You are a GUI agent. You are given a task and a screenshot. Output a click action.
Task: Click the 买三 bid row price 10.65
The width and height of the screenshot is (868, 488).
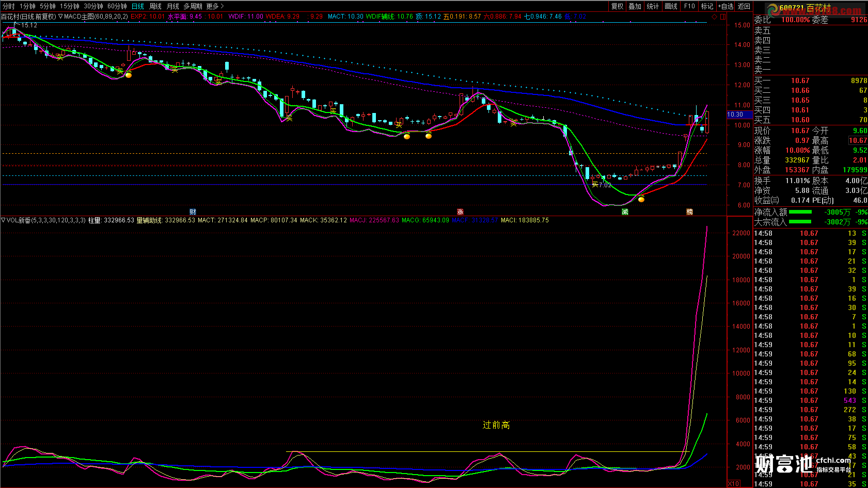click(800, 100)
